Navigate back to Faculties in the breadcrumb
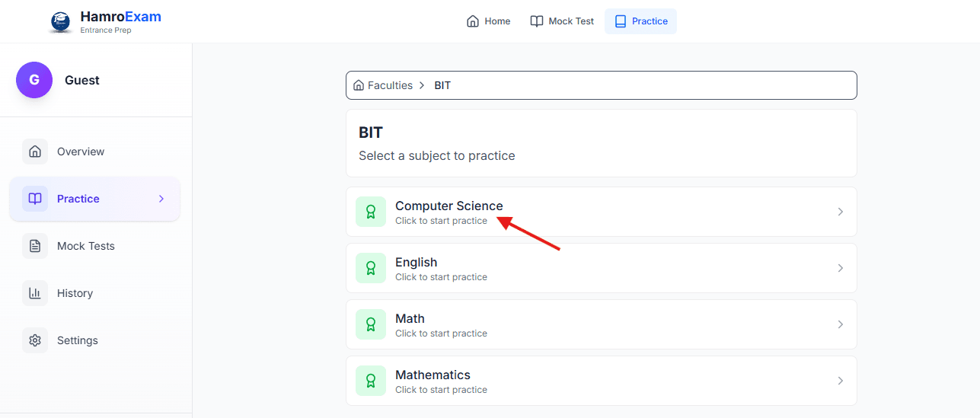 click(390, 85)
